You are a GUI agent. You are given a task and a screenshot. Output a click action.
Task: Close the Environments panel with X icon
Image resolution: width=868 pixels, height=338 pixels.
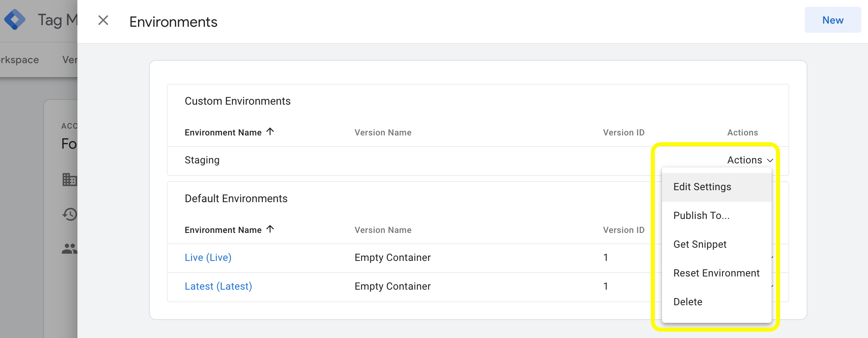[x=103, y=20]
